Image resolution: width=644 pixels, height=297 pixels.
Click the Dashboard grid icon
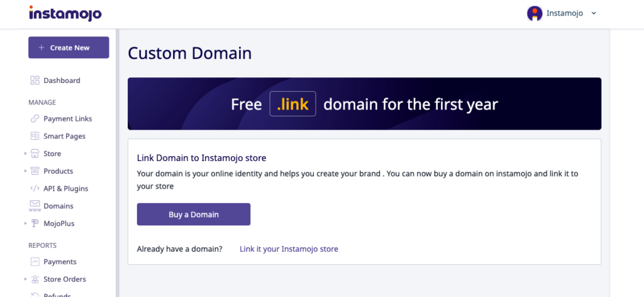pyautogui.click(x=35, y=81)
